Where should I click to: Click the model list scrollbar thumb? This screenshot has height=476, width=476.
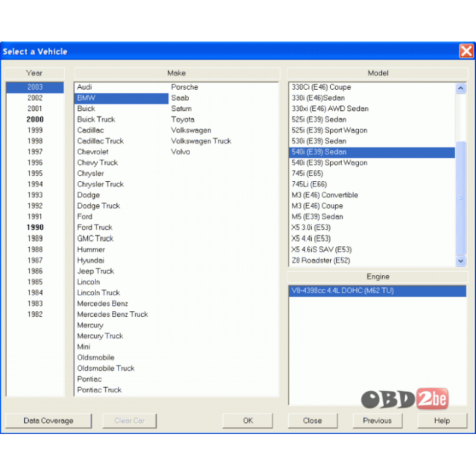[461, 198]
